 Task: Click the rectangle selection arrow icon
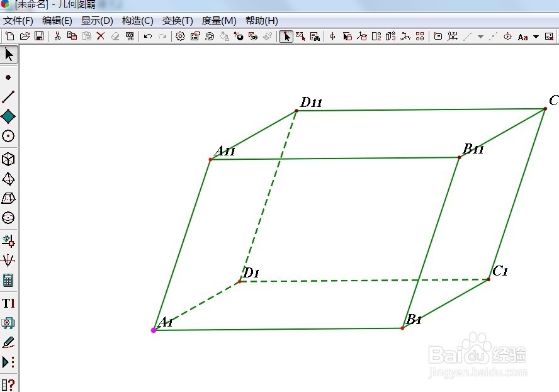coord(300,36)
